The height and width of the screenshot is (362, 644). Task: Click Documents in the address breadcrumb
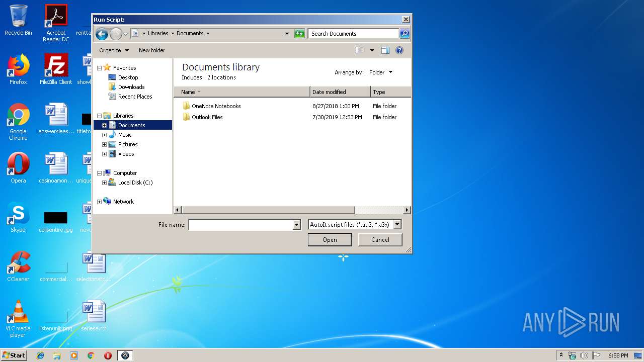point(190,33)
